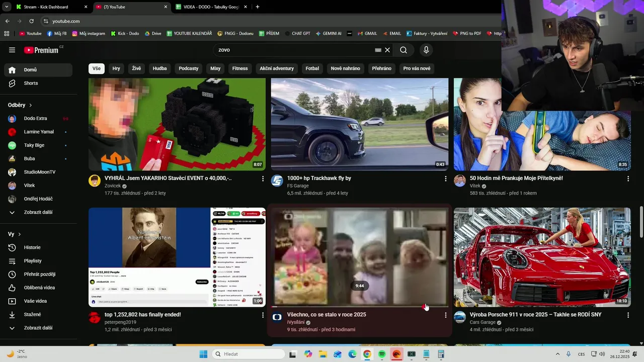
Task: Clear the search text with the X icon
Action: 387,50
